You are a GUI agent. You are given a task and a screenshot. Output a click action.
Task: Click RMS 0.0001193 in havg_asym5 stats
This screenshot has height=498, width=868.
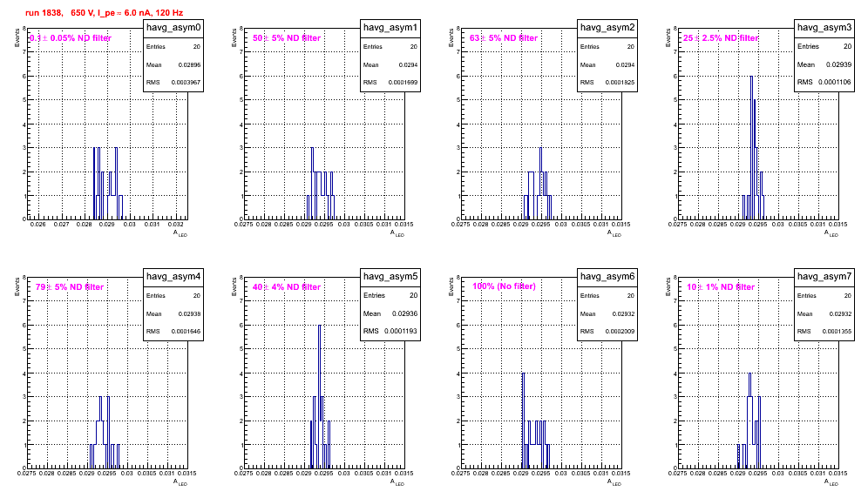point(390,332)
